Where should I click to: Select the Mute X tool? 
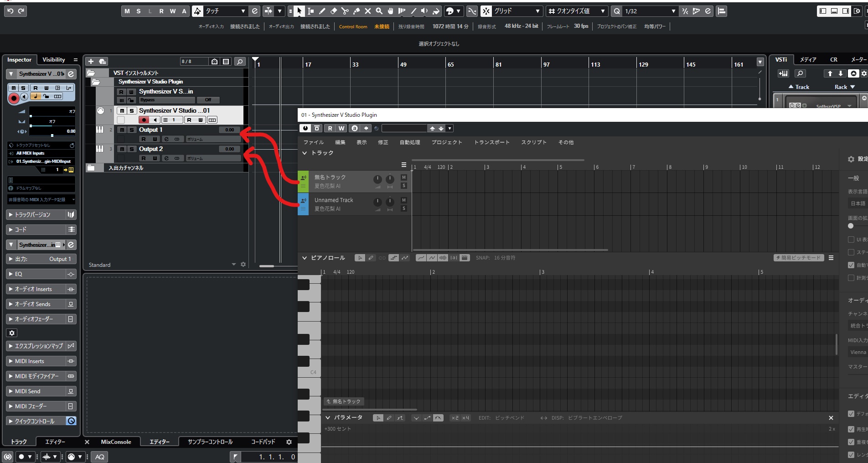click(x=367, y=11)
